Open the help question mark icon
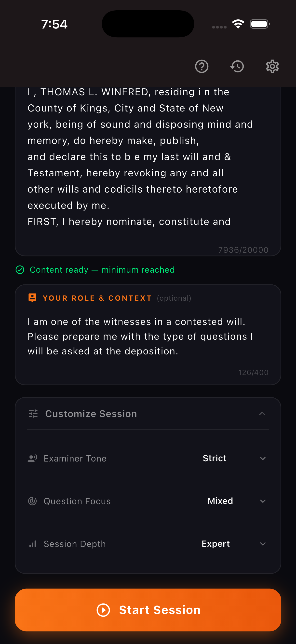This screenshot has height=644, width=296. coord(202,67)
